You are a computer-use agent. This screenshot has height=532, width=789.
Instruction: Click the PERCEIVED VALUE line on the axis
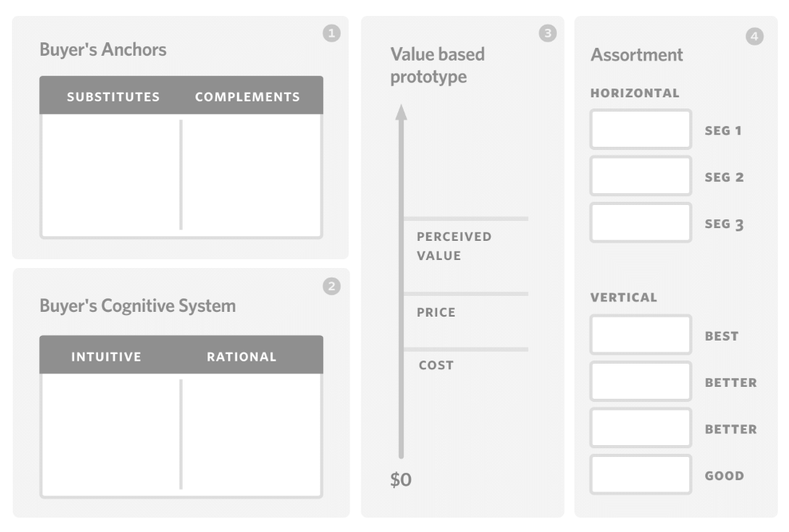[466, 219]
